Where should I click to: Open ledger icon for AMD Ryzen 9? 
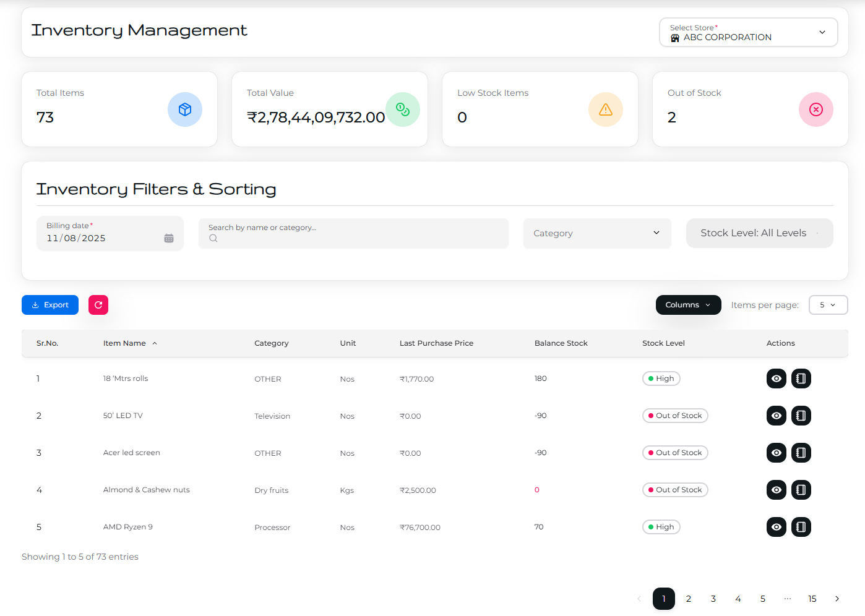point(801,527)
